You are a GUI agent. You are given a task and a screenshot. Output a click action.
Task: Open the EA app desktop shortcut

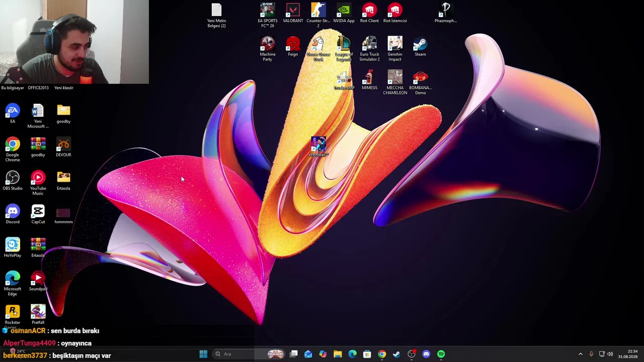(13, 114)
